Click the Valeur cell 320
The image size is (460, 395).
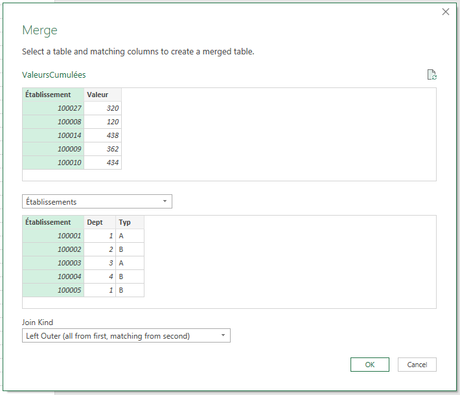(x=103, y=108)
